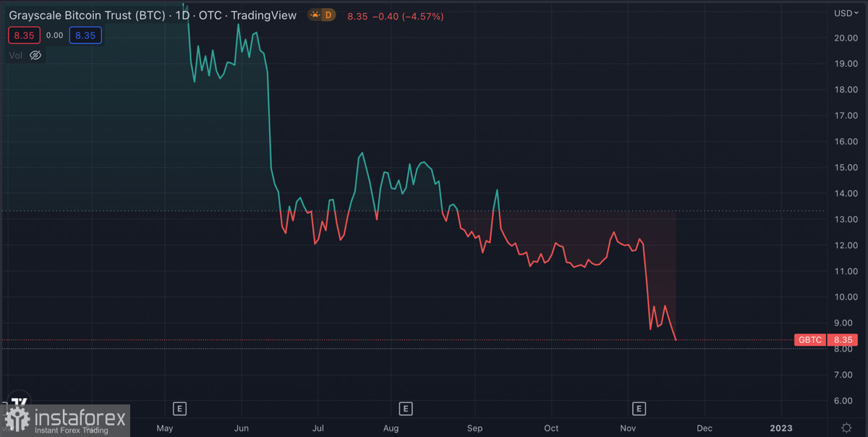This screenshot has width=868, height=437.
Task: Click the 8.35 last price axis label
Action: click(x=844, y=339)
